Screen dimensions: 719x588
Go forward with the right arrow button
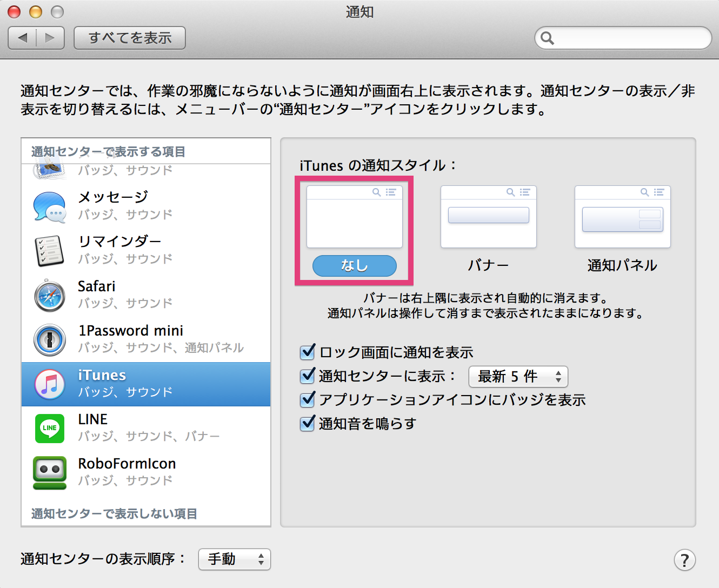(x=50, y=38)
